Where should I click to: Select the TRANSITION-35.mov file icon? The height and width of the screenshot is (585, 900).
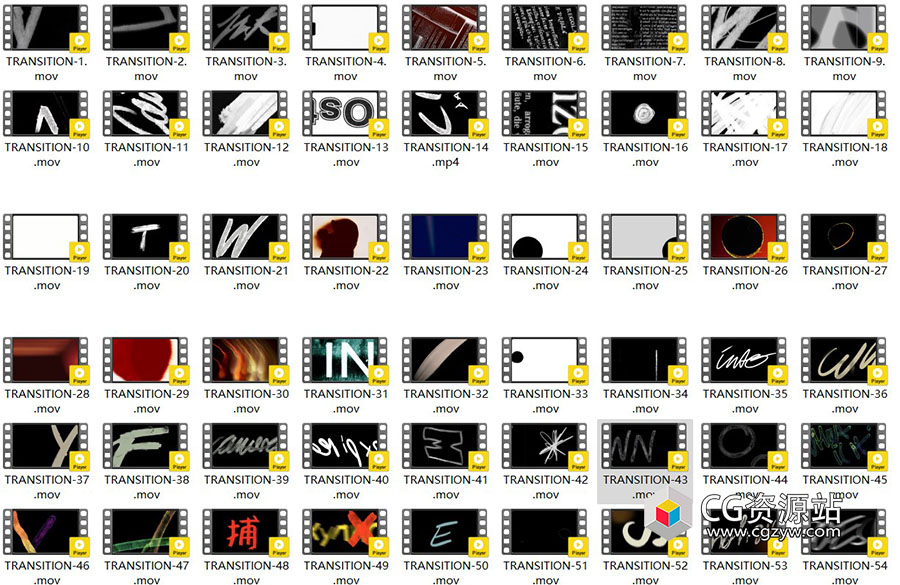point(744,360)
